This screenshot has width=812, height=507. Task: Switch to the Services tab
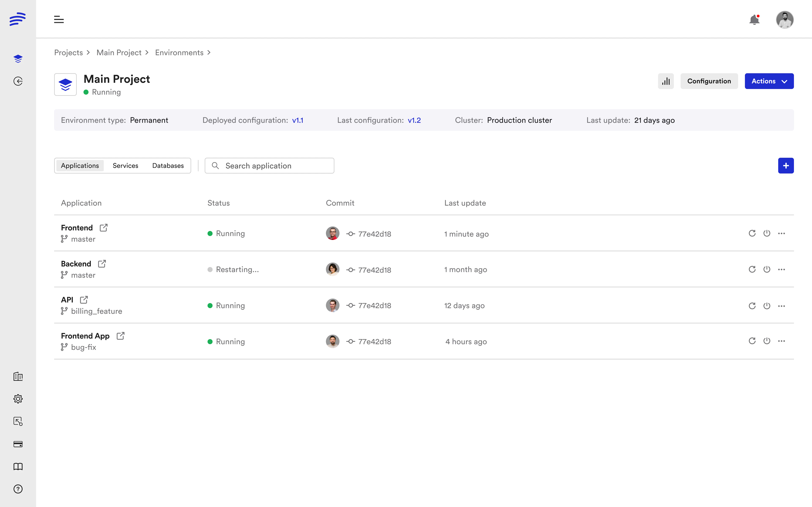[125, 165]
